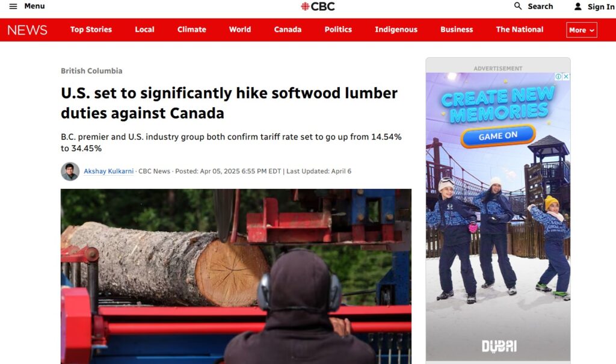Open the Indigenous section
Image resolution: width=616 pixels, height=364 pixels.
tap(396, 29)
